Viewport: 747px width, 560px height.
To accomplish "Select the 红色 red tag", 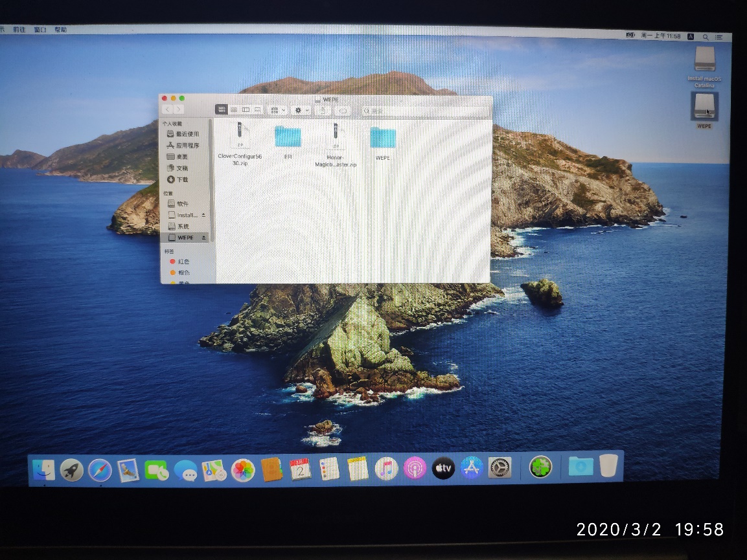I will coord(180,262).
